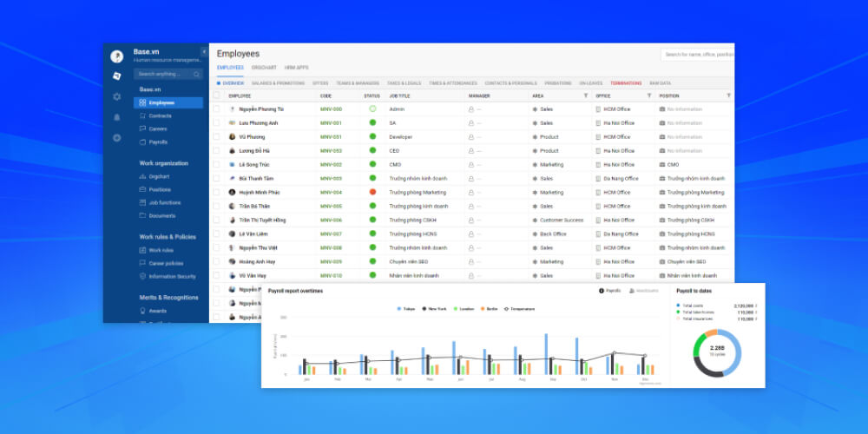Click the employee search field at top right

pos(697,55)
